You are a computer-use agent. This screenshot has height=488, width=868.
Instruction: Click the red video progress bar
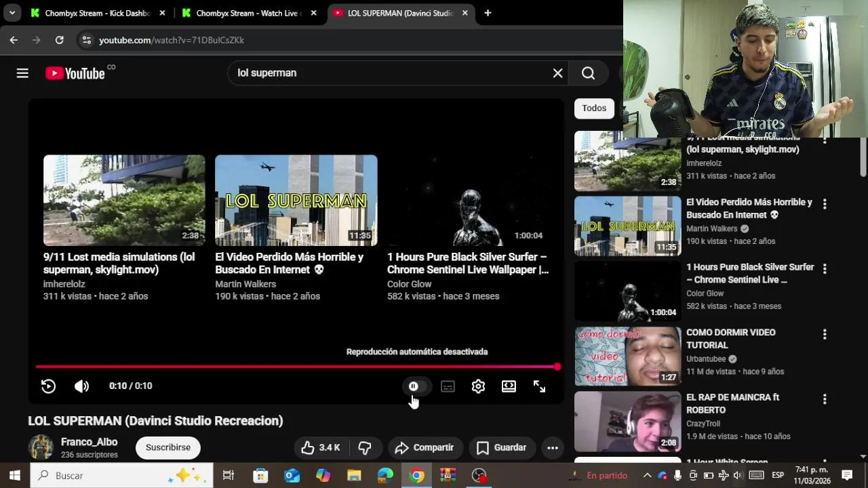pos(296,367)
